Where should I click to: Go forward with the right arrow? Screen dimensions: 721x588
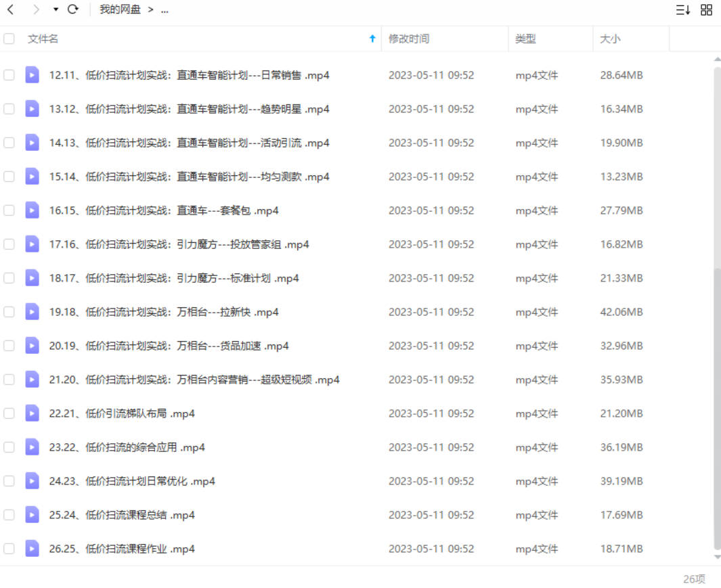coord(36,9)
